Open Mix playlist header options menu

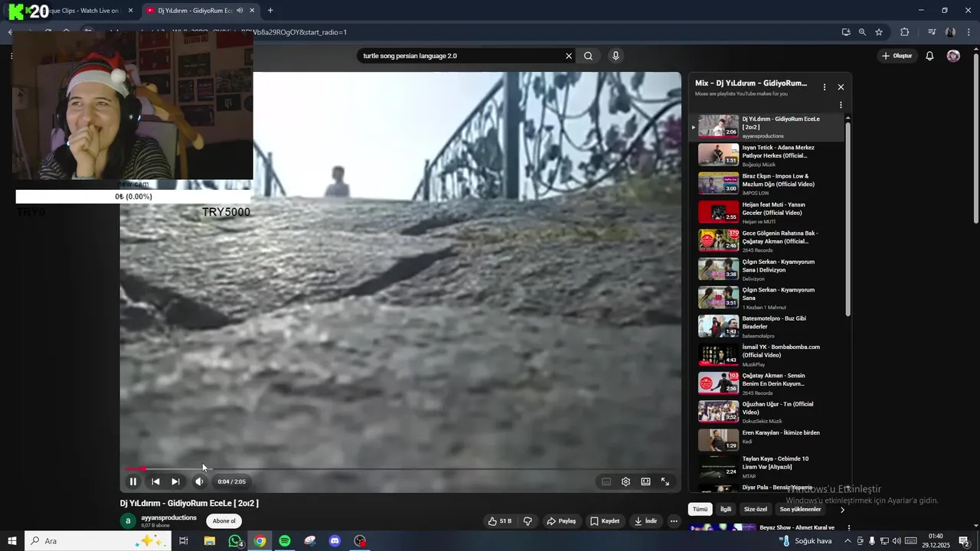point(825,87)
